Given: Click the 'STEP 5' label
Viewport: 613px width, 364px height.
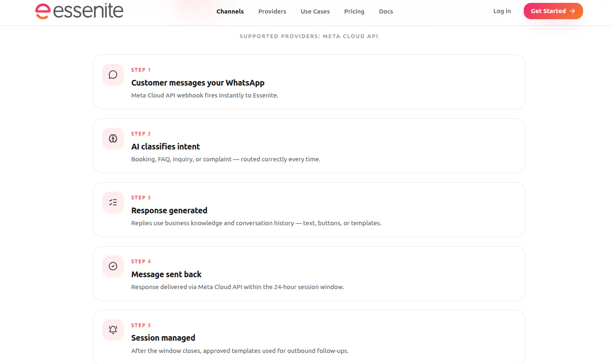Looking at the screenshot, I should [x=141, y=326].
